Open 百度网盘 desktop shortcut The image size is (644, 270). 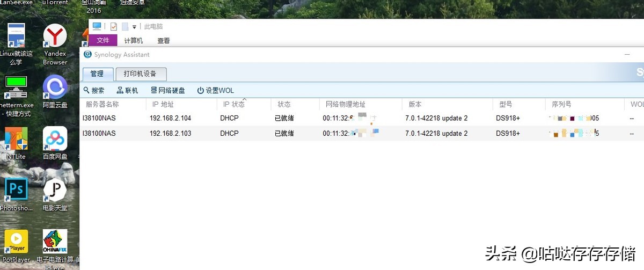click(55, 143)
